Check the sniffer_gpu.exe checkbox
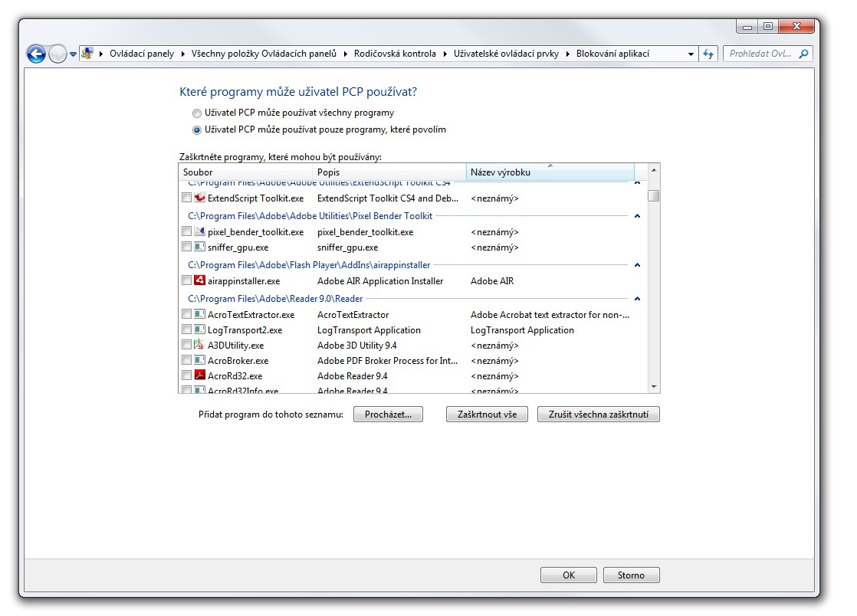The image size is (857, 616). click(186, 247)
